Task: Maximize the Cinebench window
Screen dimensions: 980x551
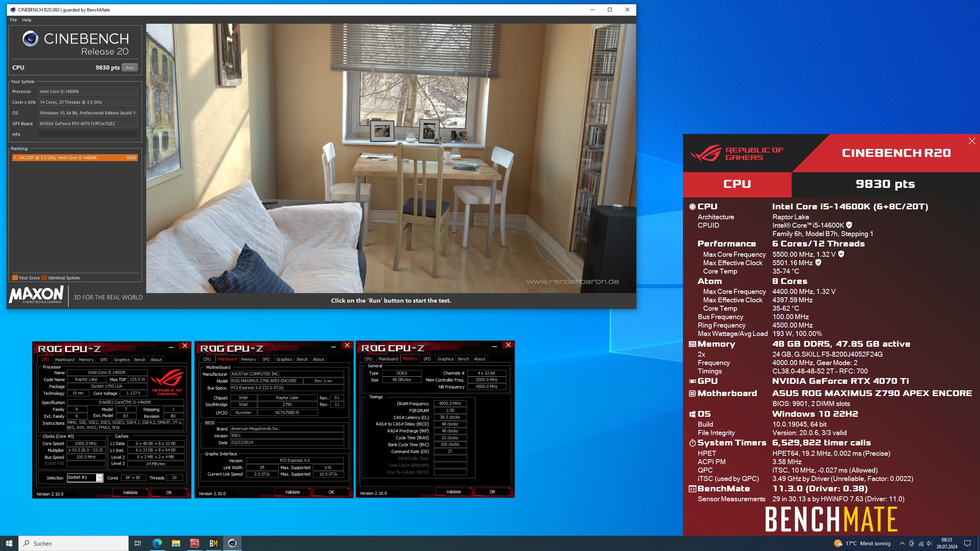Action: 610,10
